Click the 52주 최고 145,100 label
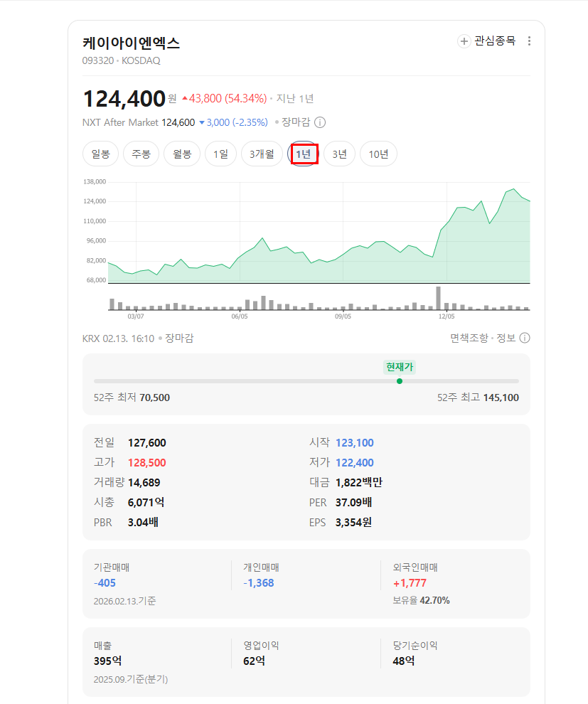The height and width of the screenshot is (704, 588). point(478,398)
